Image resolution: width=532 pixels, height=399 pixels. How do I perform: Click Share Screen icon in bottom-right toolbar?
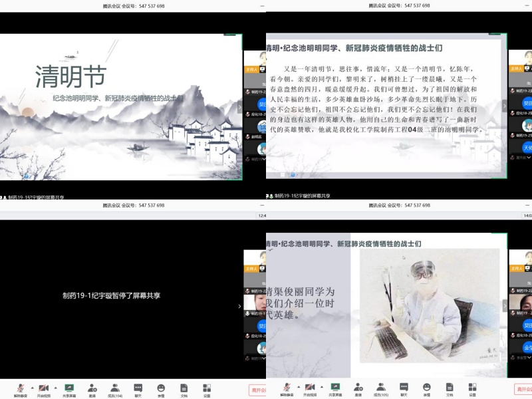(x=335, y=388)
